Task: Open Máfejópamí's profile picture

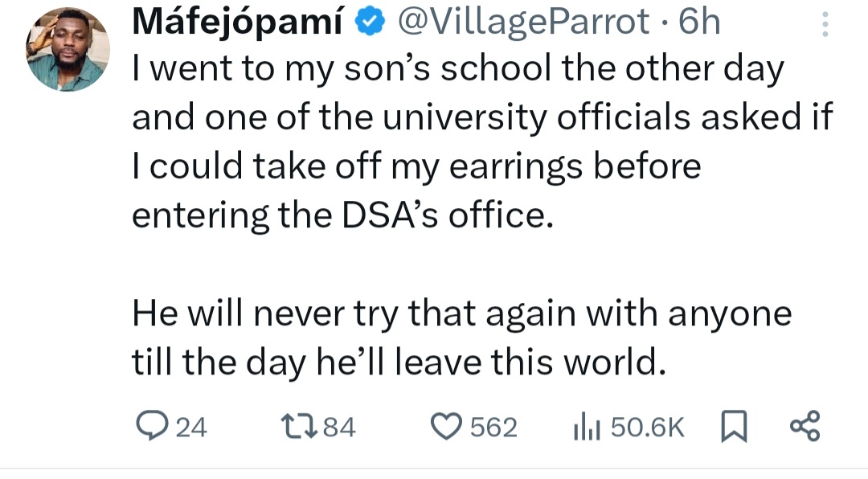Action: (68, 49)
